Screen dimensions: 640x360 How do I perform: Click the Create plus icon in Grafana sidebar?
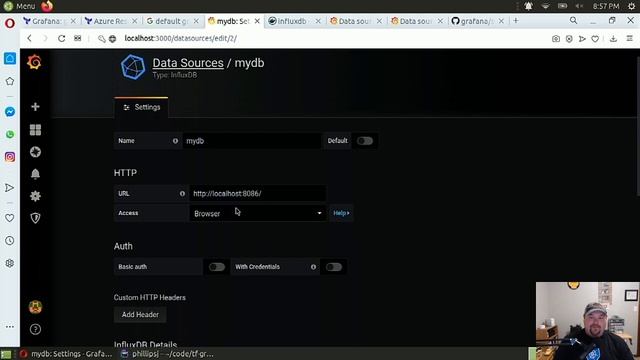pos(36,107)
